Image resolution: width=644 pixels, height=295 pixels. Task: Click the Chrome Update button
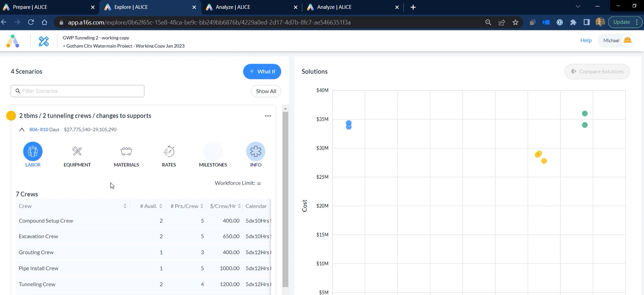click(625, 22)
